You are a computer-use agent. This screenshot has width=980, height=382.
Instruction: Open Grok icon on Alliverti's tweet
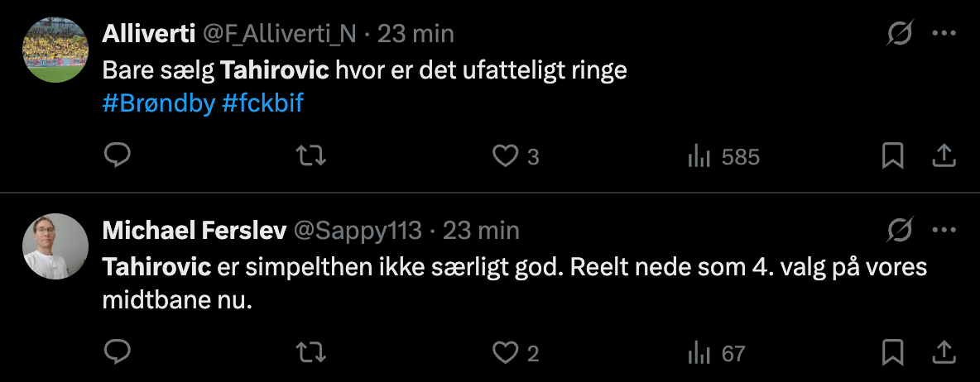click(x=899, y=34)
